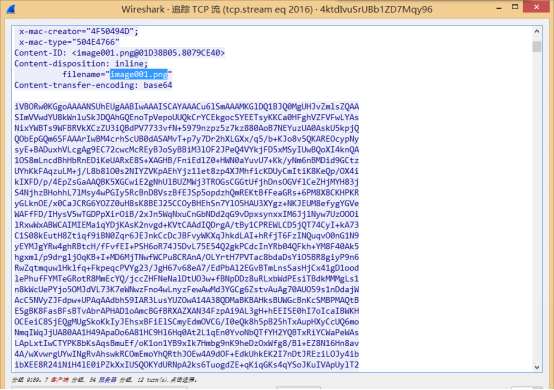Screen dimensions: 554x390
Task: Click base64 line starting lRxwWxABWCAIM
Action: (x=187, y=225)
